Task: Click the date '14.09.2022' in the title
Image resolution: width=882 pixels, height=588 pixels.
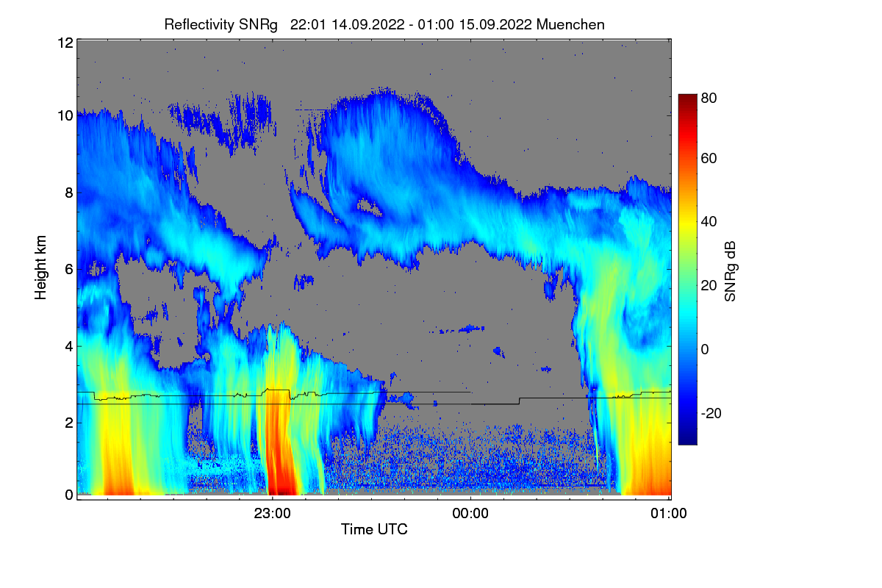Action: 366,24
